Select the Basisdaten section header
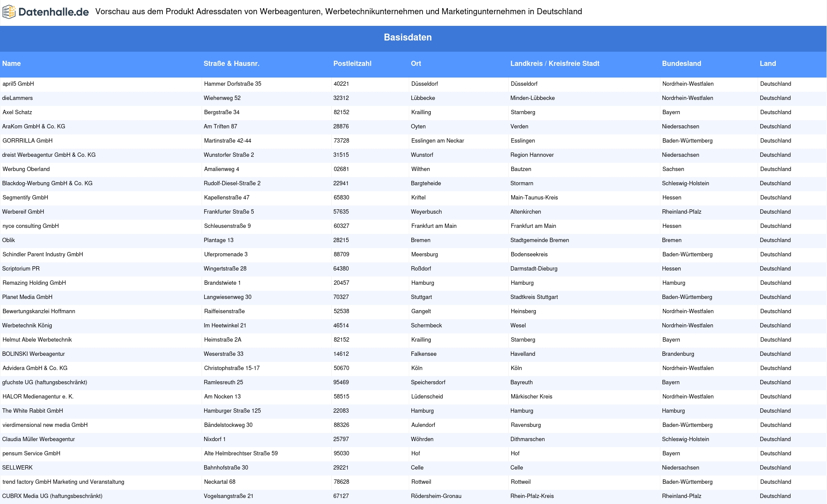 tap(407, 37)
